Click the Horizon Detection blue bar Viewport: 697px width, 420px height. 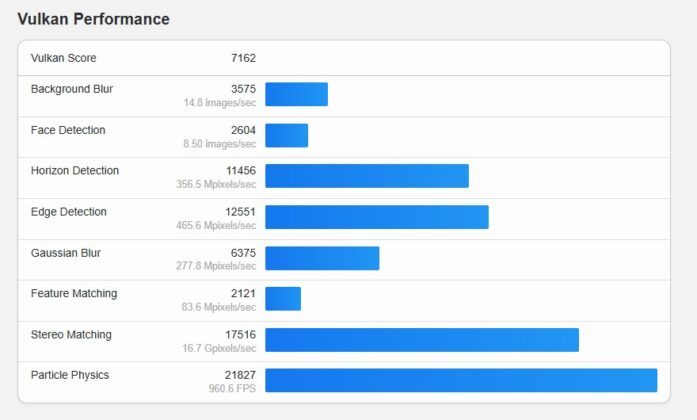[x=367, y=176]
